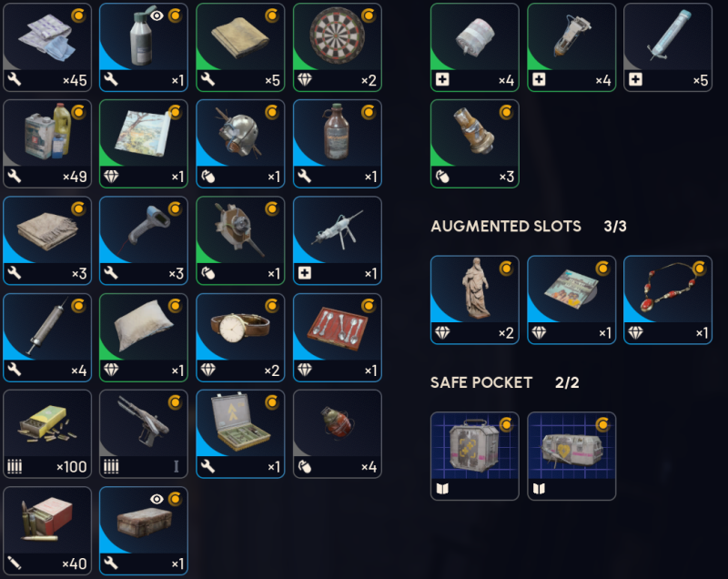
Task: Click the ammo box with x100
Action: pos(47,433)
